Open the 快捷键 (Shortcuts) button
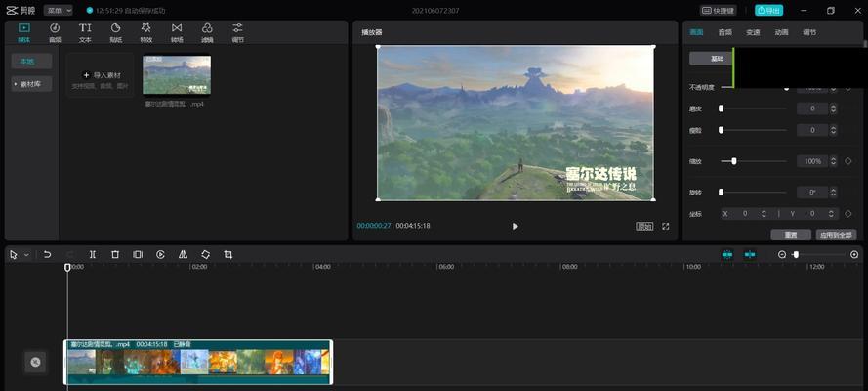 (x=718, y=10)
